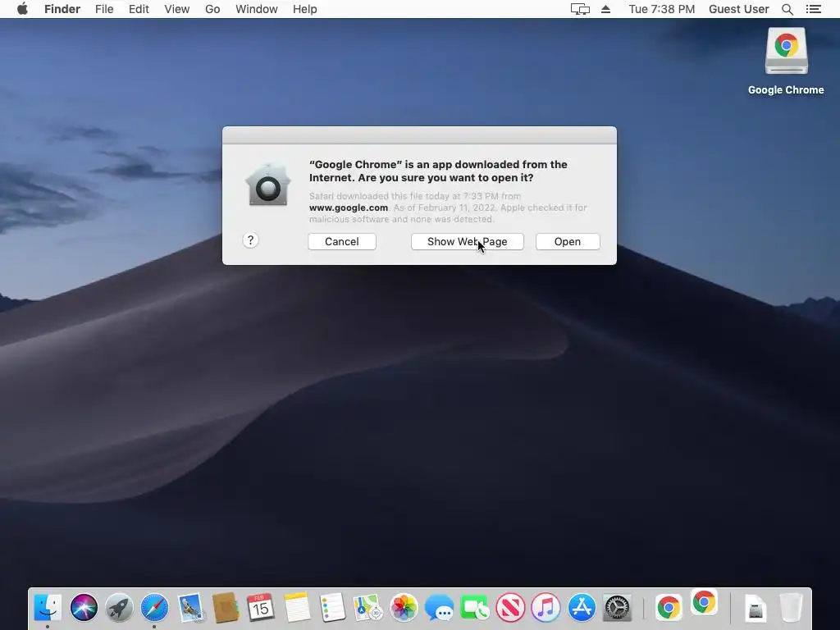The width and height of the screenshot is (840, 630).
Task: Open the Help menu
Action: coord(305,9)
